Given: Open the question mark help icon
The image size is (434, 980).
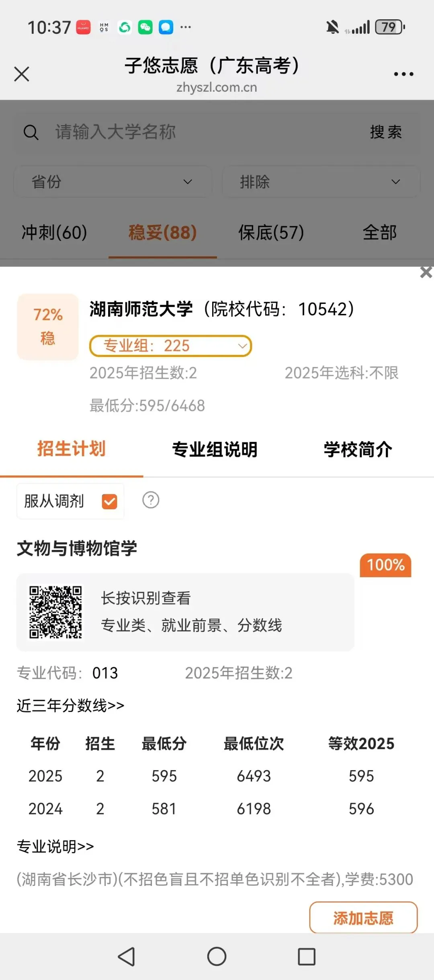Looking at the screenshot, I should click(x=151, y=500).
